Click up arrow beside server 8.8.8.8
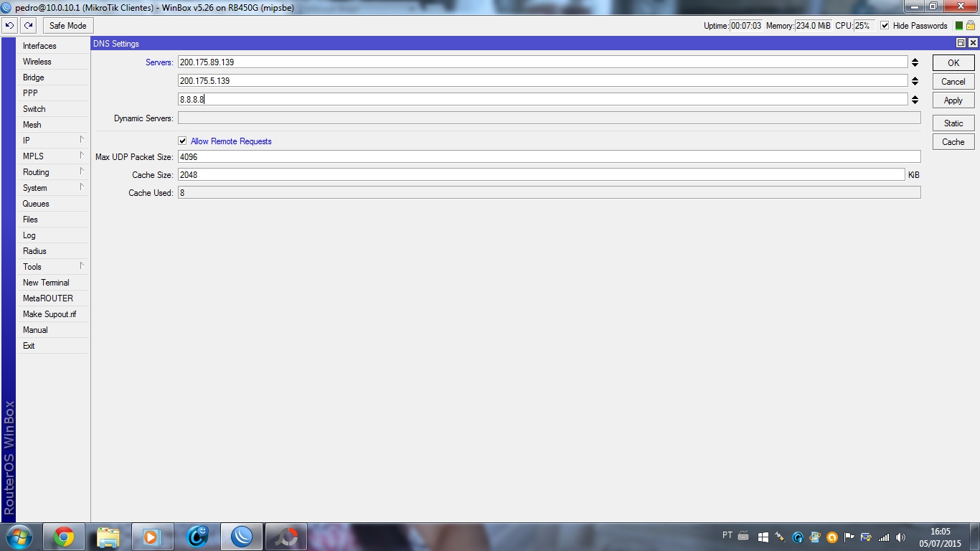Image resolution: width=980 pixels, height=551 pixels. 915,97
